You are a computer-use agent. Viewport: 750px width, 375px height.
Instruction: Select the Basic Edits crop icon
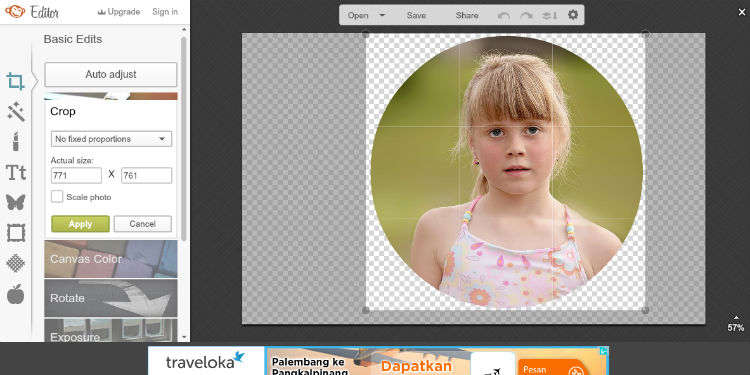tap(15, 81)
